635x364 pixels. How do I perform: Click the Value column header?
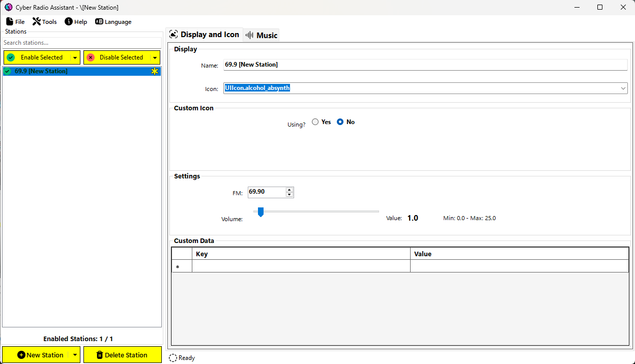pos(519,254)
